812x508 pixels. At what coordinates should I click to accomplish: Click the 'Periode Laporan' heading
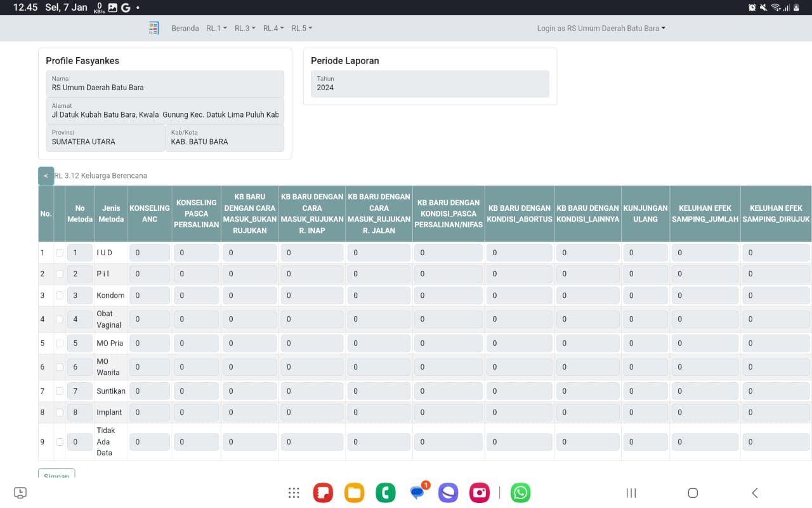point(344,61)
